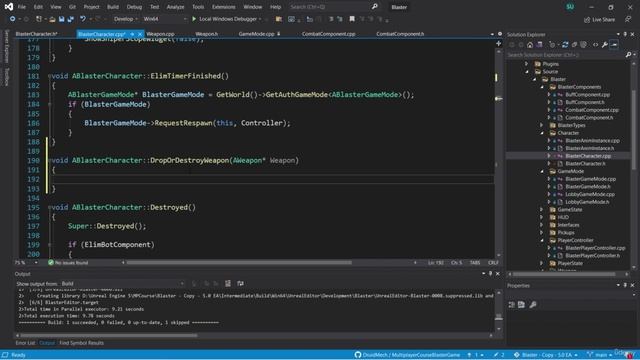The image size is (640, 360).
Task: Click the Find in Files toolbar icon
Action: [279, 19]
